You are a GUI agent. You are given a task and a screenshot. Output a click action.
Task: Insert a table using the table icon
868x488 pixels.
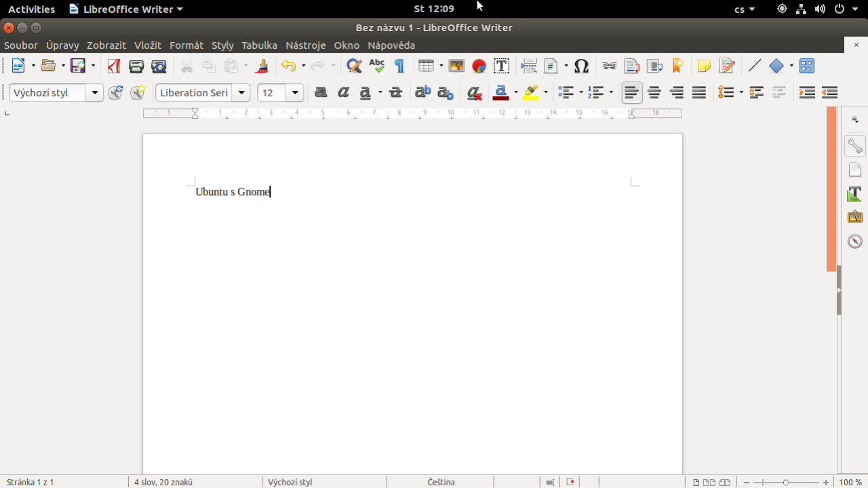coord(426,66)
